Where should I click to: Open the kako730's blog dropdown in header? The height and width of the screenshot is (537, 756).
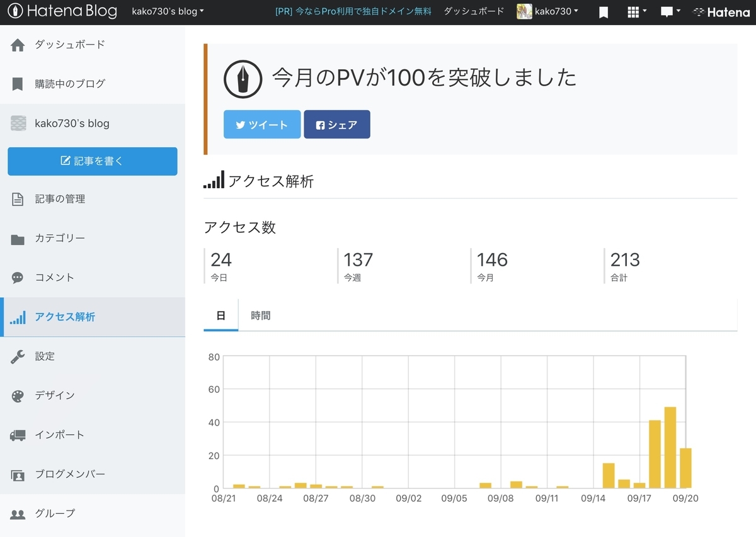[x=168, y=11]
